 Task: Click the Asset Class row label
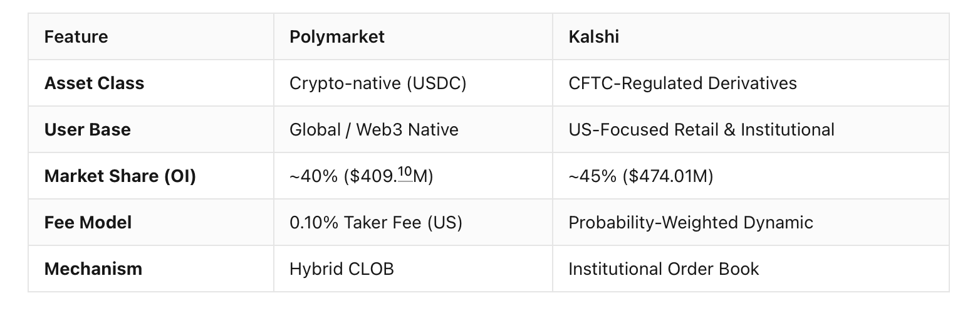click(x=94, y=83)
